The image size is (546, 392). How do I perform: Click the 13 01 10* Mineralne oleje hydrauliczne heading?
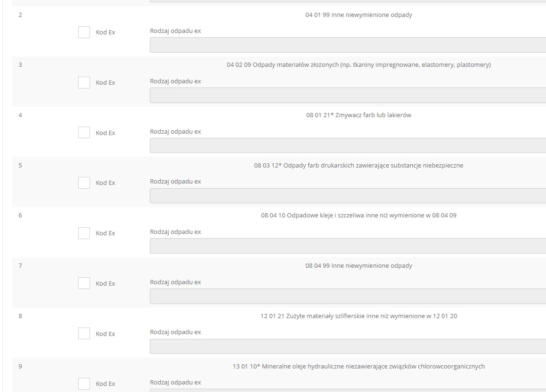(359, 367)
